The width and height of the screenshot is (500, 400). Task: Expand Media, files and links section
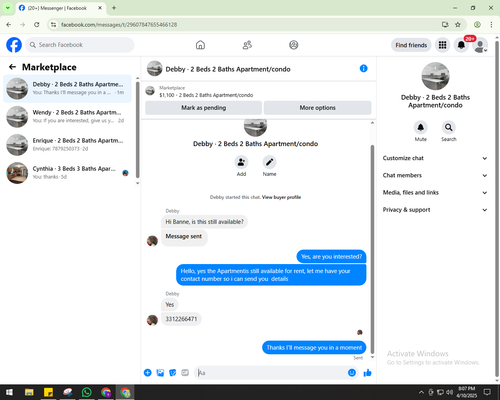435,192
